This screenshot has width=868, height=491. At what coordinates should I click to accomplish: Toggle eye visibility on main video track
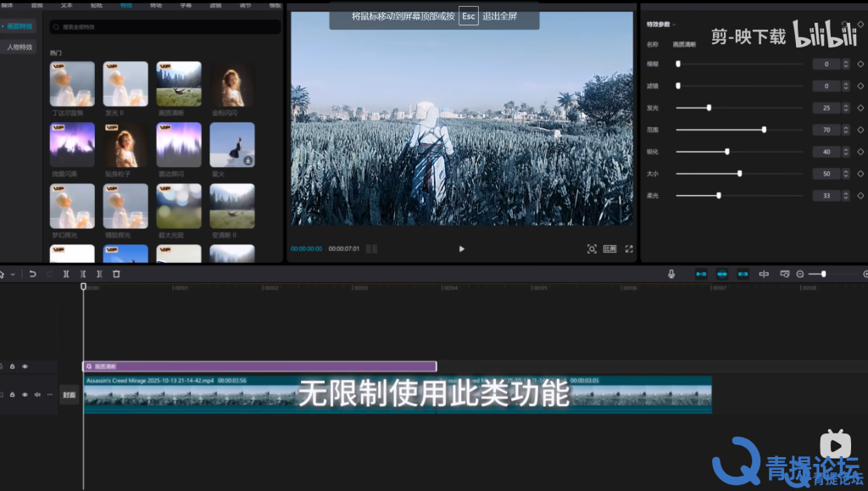click(25, 394)
